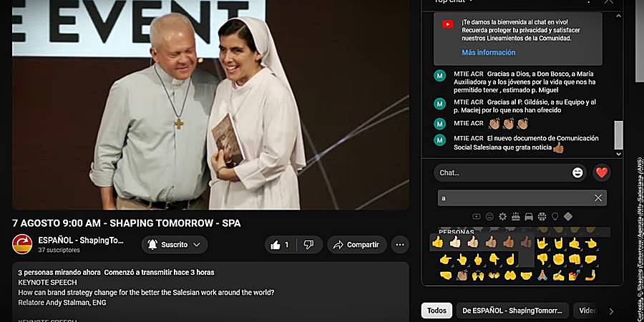Select the De ESPAÑOL - ShapingTomorrow chip

(512, 311)
